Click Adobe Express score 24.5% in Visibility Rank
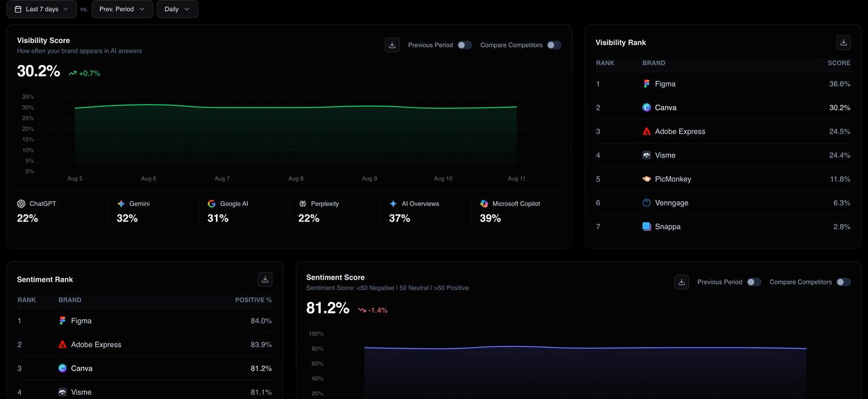868x399 pixels. pyautogui.click(x=840, y=131)
